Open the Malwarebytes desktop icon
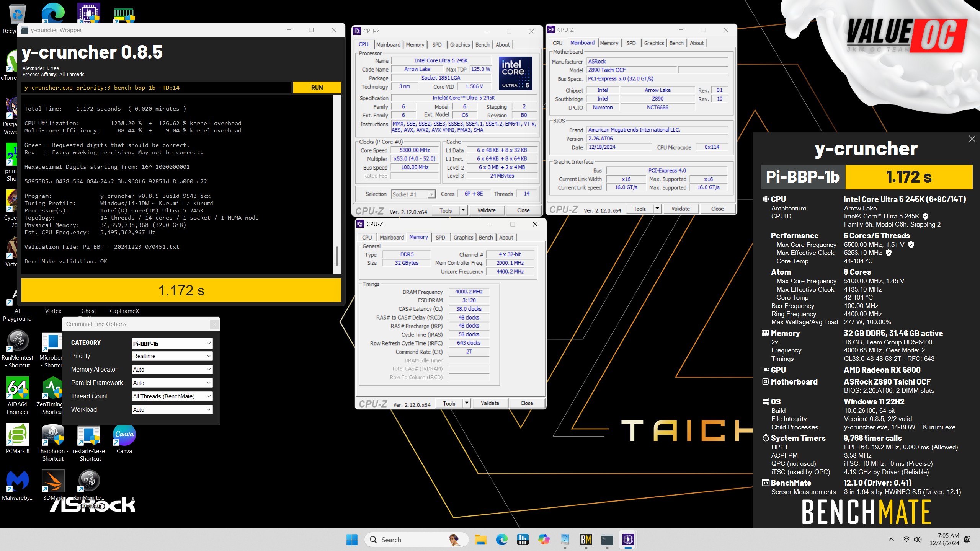The width and height of the screenshot is (980, 551). [x=17, y=485]
